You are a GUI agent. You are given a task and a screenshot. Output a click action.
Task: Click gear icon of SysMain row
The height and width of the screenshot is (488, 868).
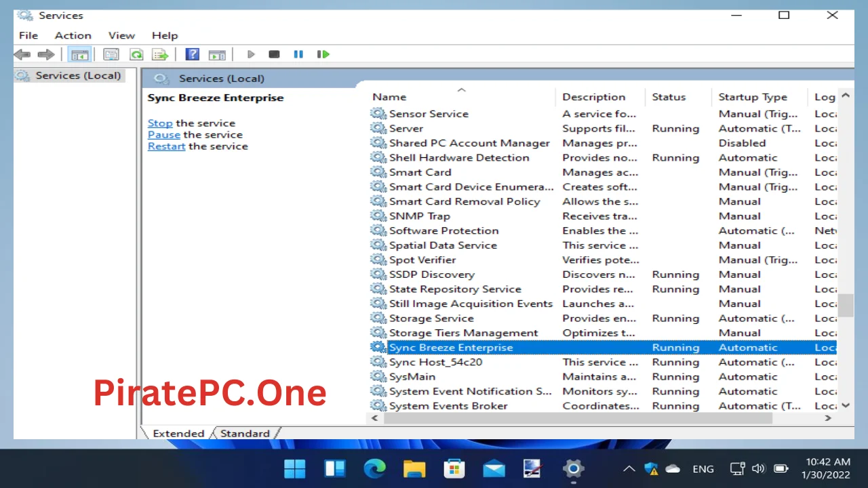coord(378,376)
